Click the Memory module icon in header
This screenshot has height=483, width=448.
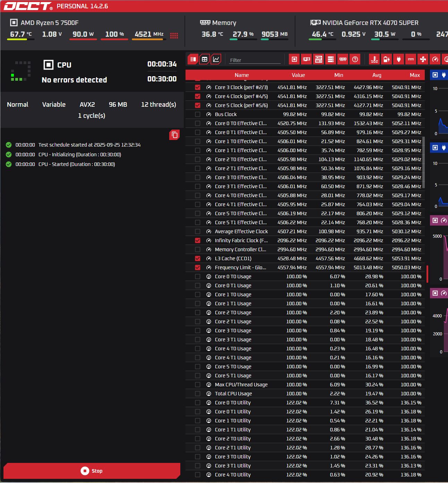205,22
